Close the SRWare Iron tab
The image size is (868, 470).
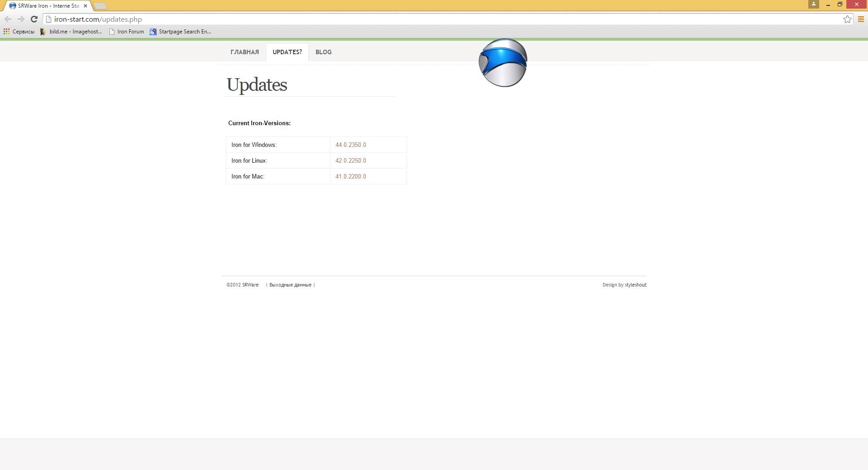[85, 6]
